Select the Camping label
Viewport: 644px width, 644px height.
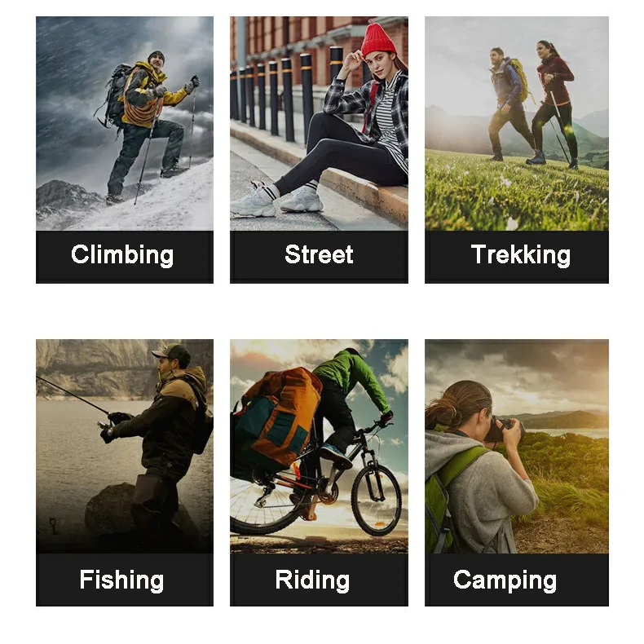(505, 580)
